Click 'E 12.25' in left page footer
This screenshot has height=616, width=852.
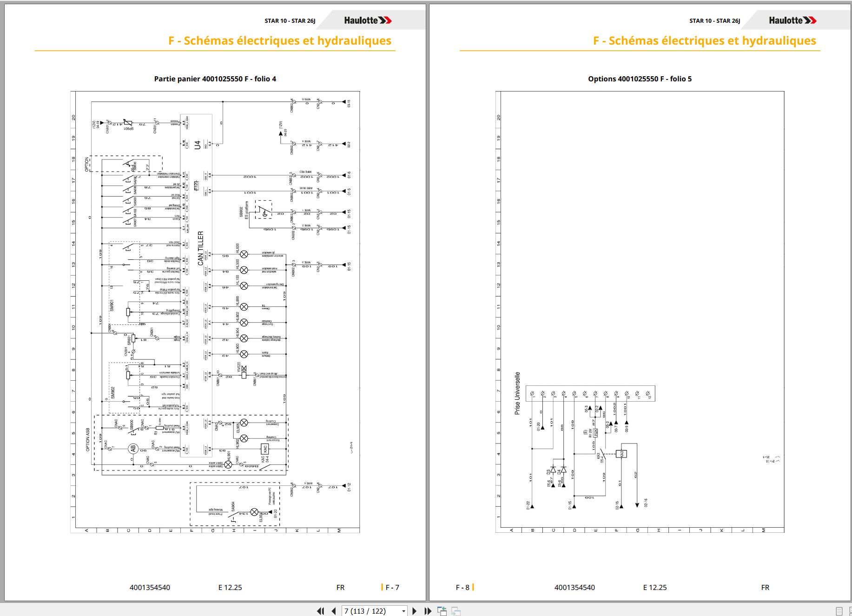click(x=230, y=587)
